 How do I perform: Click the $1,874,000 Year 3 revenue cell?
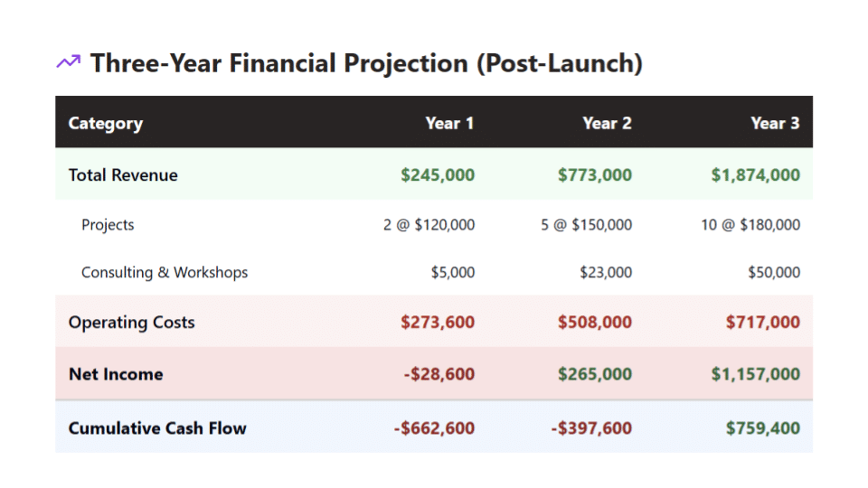click(x=755, y=175)
